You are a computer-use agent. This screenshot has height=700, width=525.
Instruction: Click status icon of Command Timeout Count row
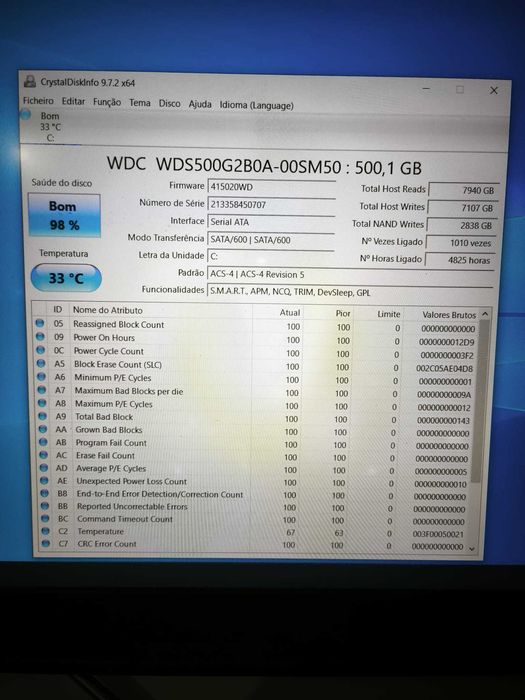coord(45,518)
